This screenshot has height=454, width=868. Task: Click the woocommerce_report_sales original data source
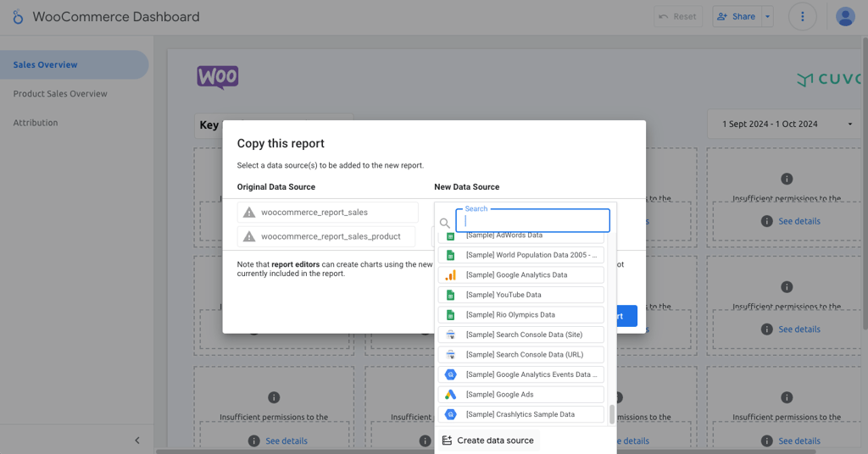328,213
